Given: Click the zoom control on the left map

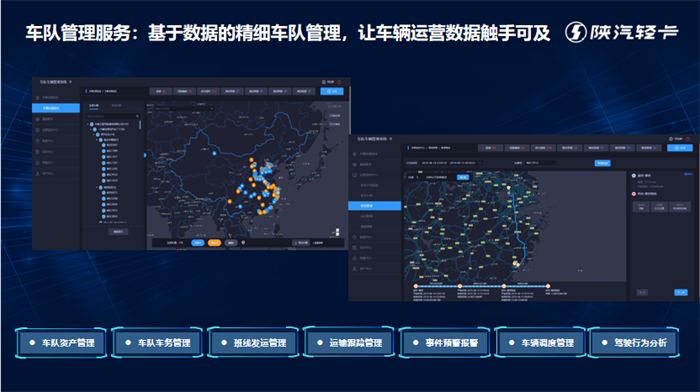Looking at the screenshot, I should 338,232.
